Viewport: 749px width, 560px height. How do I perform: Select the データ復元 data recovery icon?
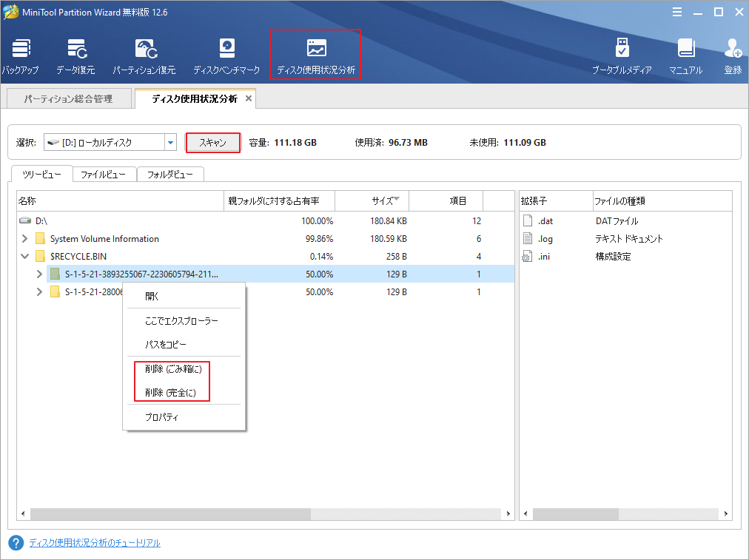[x=77, y=53]
